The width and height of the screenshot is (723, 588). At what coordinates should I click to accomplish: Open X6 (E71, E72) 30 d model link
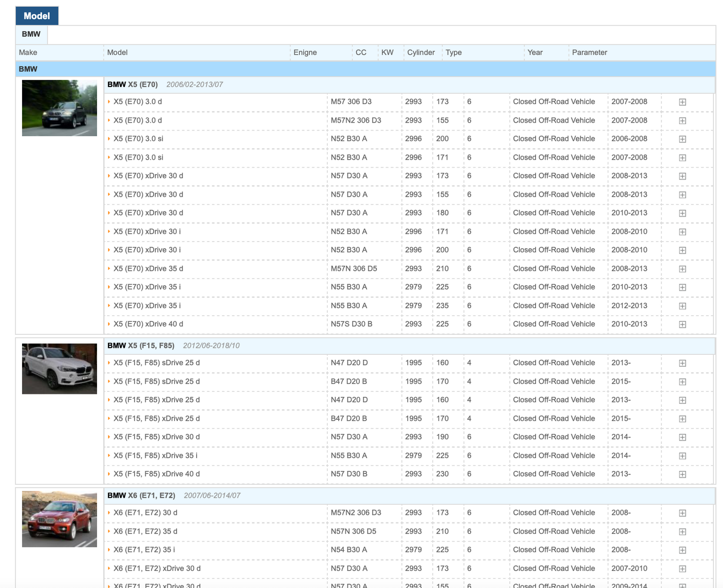coord(145,512)
